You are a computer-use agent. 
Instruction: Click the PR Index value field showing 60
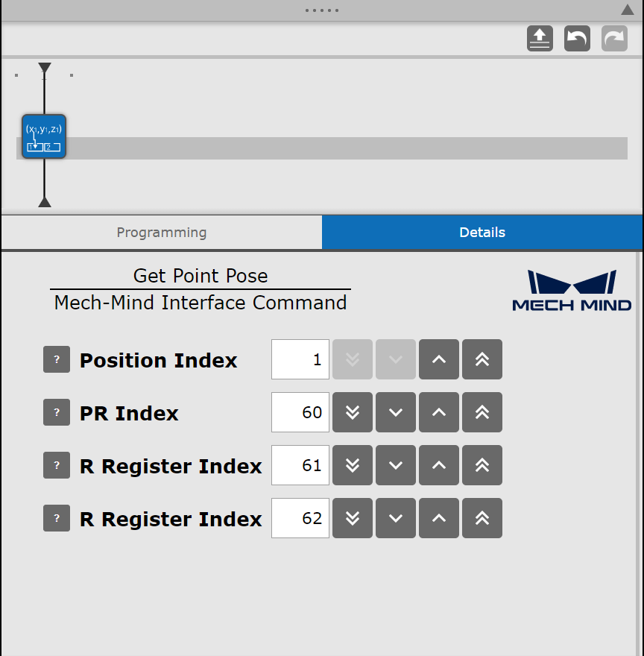click(300, 412)
